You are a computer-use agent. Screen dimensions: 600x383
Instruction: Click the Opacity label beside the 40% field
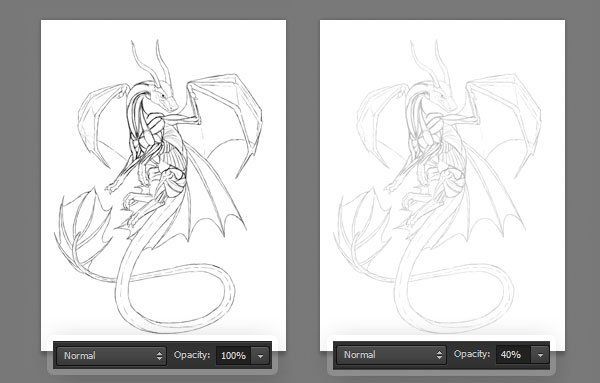click(x=472, y=354)
